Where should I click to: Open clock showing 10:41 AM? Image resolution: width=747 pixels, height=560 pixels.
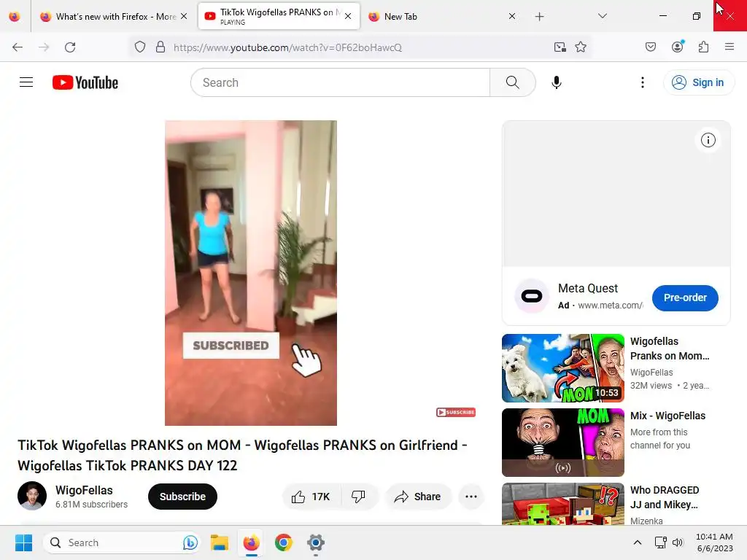tap(714, 542)
